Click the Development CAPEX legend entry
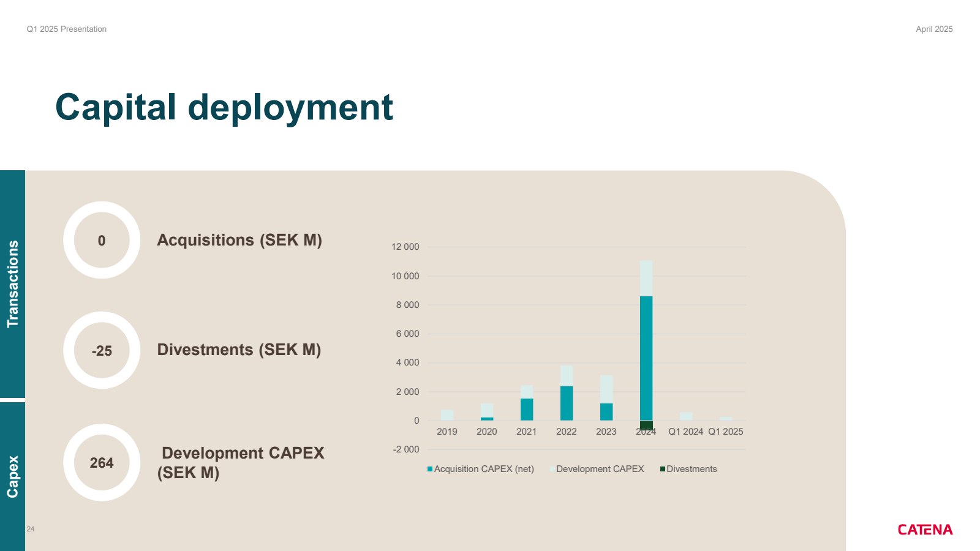 [x=600, y=469]
